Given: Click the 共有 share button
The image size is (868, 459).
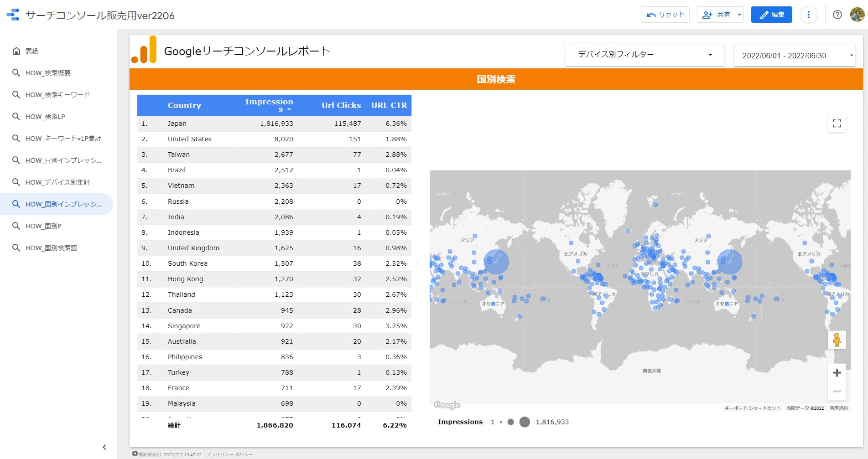Looking at the screenshot, I should tap(716, 15).
